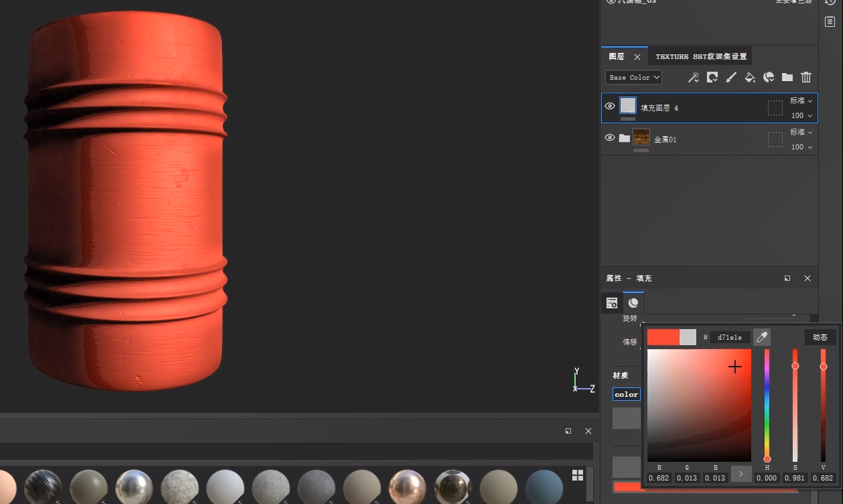Create a new folder in layer stack
Image resolution: width=843 pixels, height=504 pixels.
tap(787, 77)
